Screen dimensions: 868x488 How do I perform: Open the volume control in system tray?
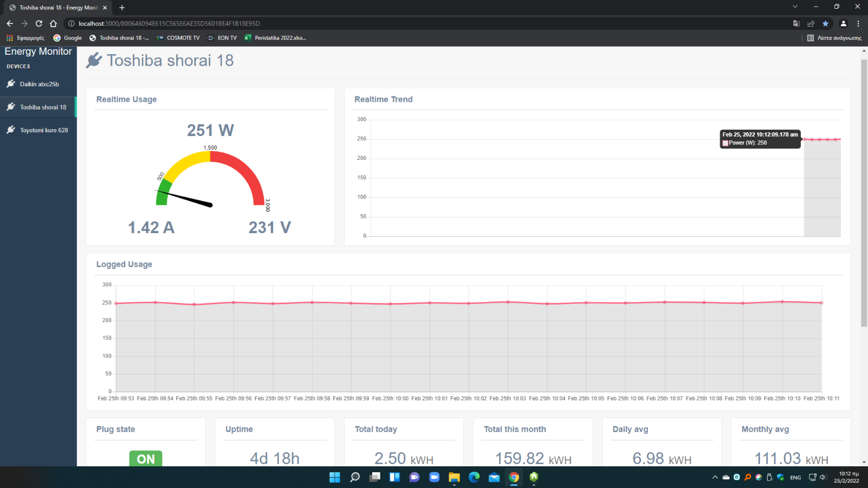coord(823,477)
